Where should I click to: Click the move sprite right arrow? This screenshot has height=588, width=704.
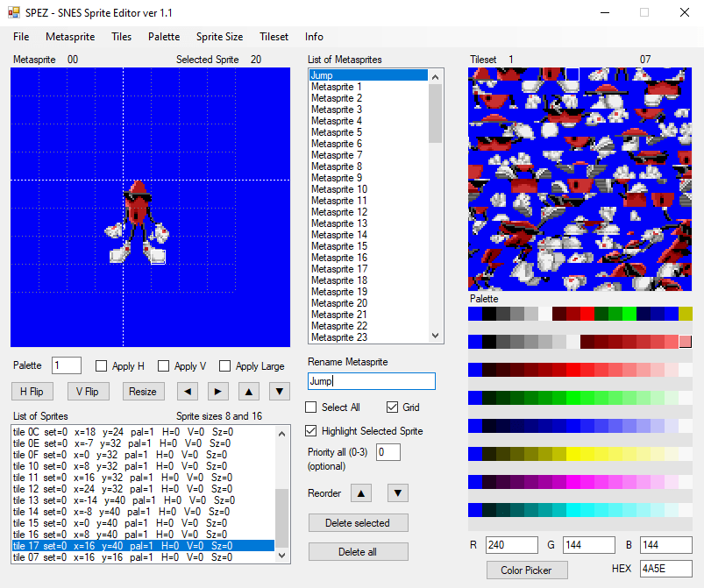pos(218,391)
